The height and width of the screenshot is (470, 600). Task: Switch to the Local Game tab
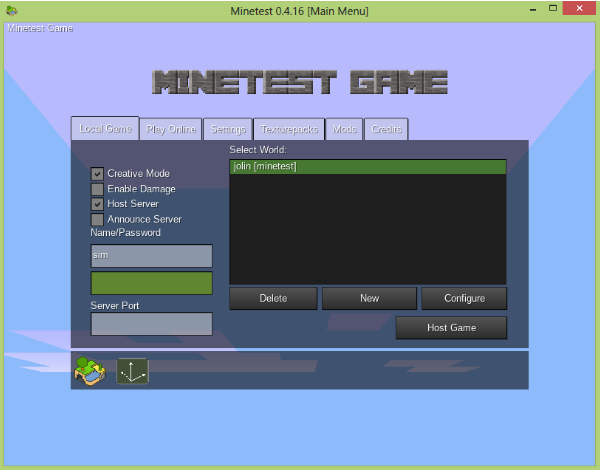tap(105, 128)
